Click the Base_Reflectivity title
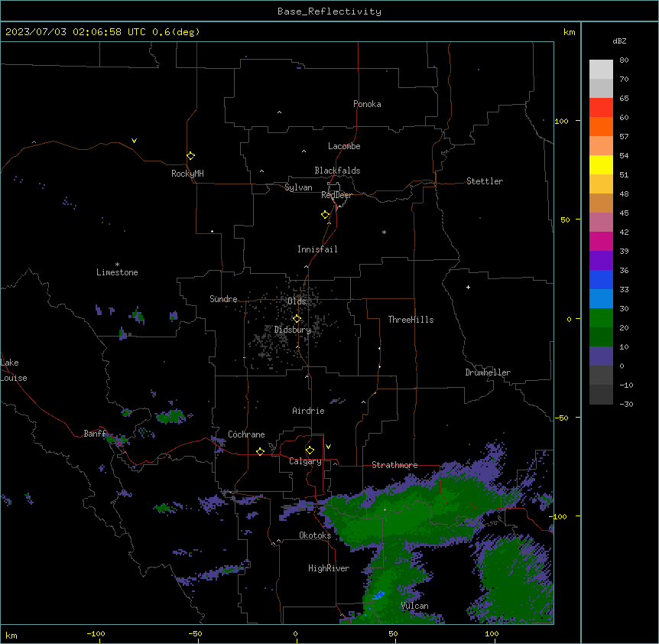This screenshot has height=644, width=659. pos(329,11)
